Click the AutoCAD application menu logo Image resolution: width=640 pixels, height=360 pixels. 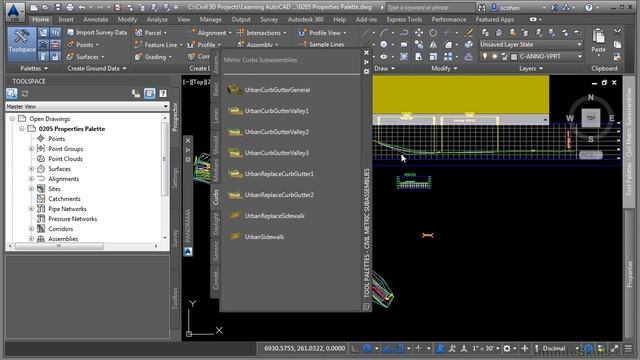[x=15, y=11]
